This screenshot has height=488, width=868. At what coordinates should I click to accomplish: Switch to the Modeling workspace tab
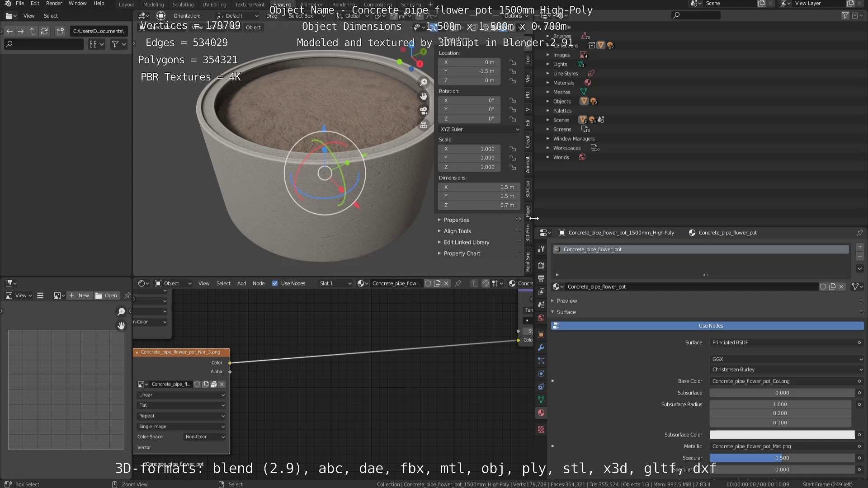(x=153, y=5)
